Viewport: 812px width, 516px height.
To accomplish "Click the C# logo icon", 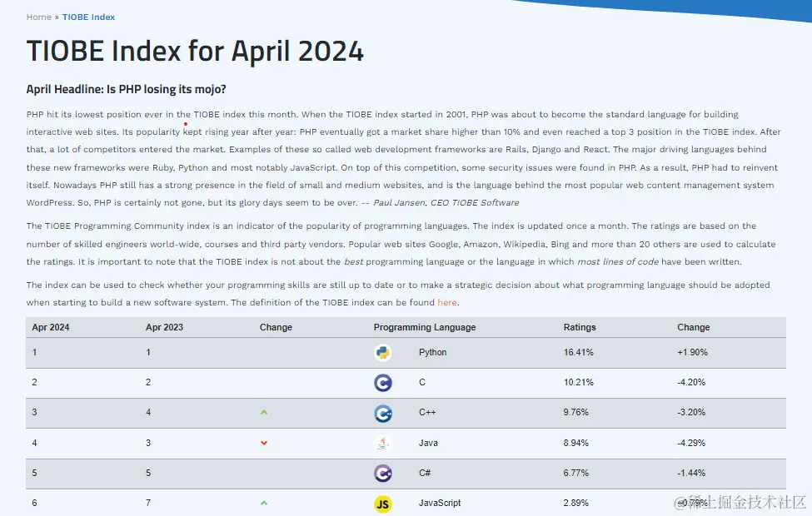I will (x=383, y=474).
